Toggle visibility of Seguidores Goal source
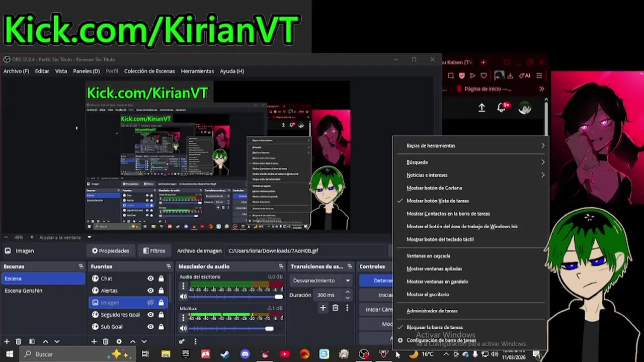The image size is (644, 362). pos(150,315)
